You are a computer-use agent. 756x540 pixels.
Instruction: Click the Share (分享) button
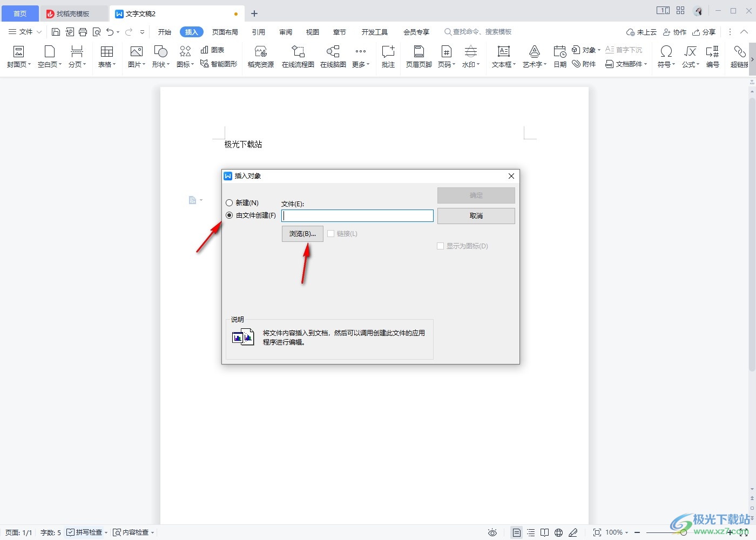click(x=704, y=32)
